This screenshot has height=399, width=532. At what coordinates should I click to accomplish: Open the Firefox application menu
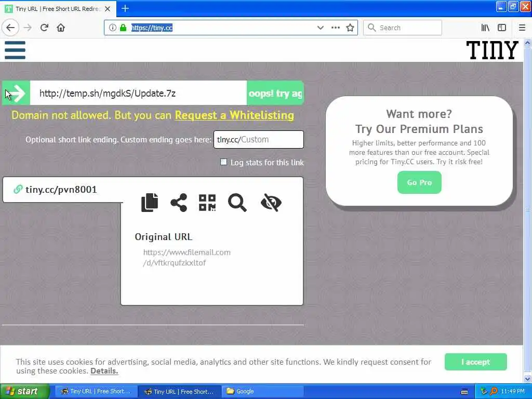(522, 28)
